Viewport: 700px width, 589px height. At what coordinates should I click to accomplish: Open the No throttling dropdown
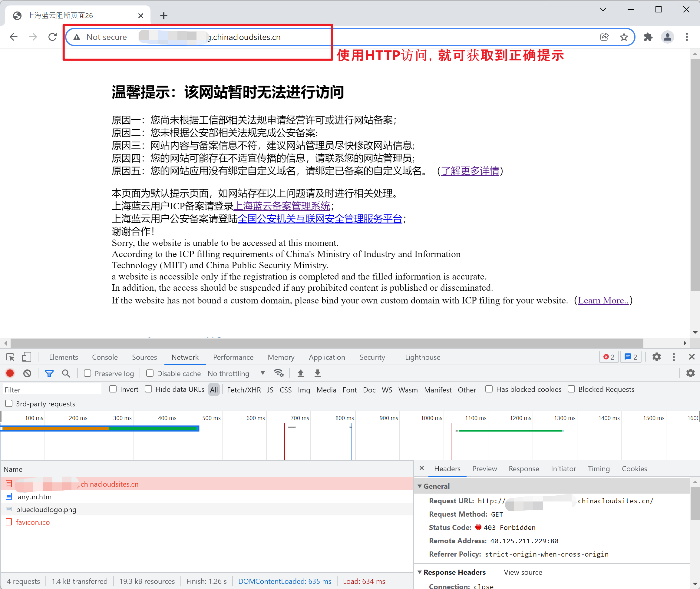(236, 373)
